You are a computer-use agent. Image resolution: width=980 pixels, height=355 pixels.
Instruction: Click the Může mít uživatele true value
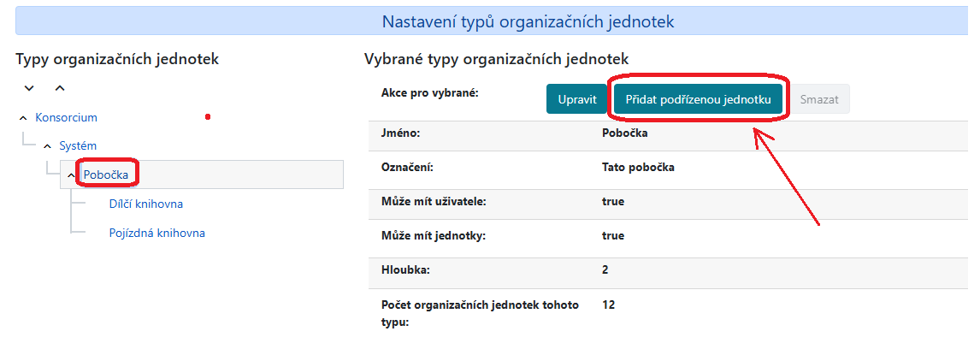point(613,202)
